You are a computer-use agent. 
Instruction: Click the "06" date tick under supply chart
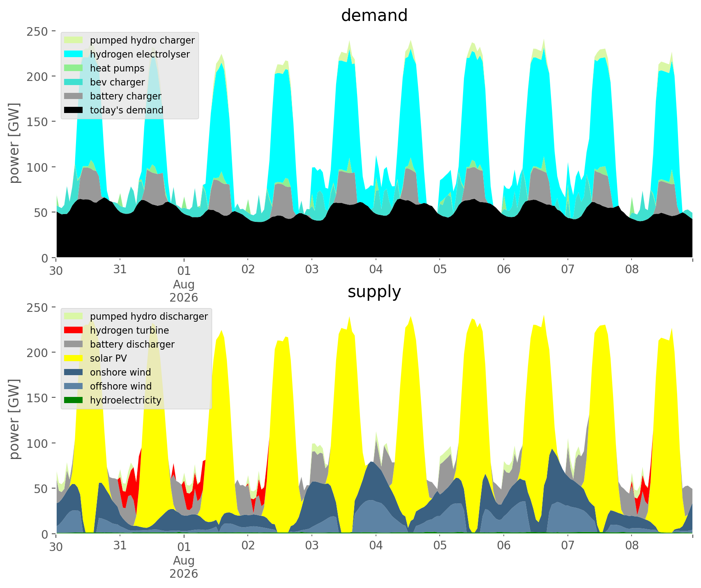(504, 546)
